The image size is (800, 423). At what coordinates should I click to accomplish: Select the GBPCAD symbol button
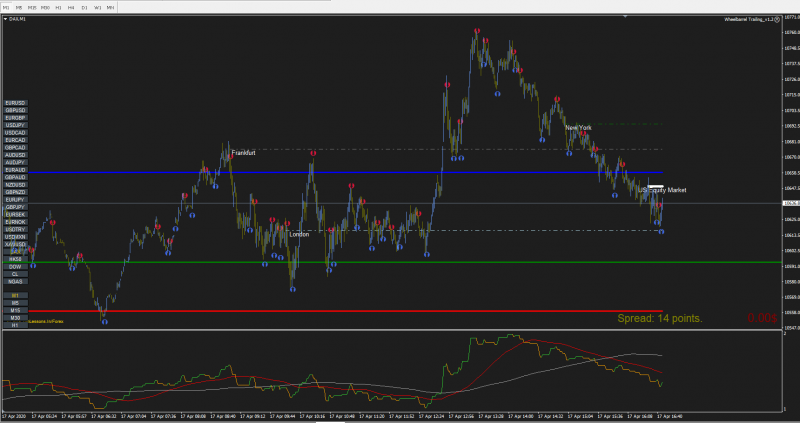(x=15, y=147)
